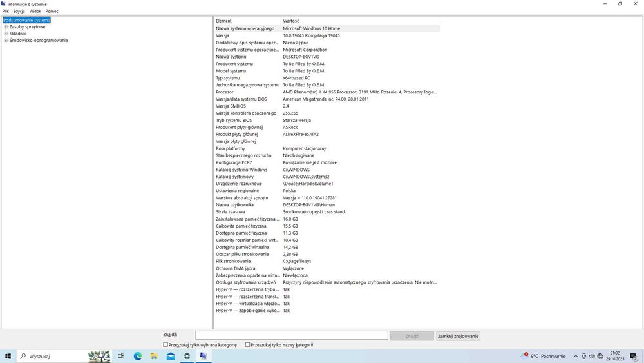This screenshot has height=363, width=644.
Task: Open the Mail app on the taskbar
Action: (171, 356)
